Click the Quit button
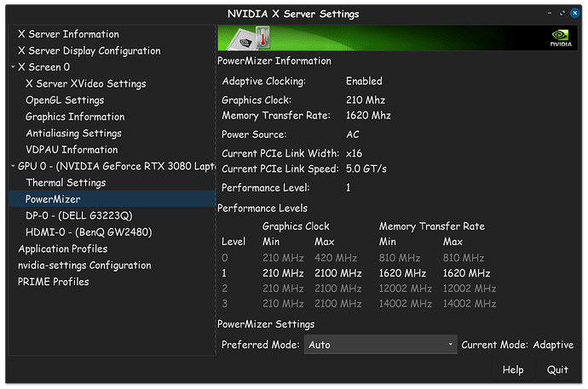Screen dimensions: 588x389 [x=557, y=369]
